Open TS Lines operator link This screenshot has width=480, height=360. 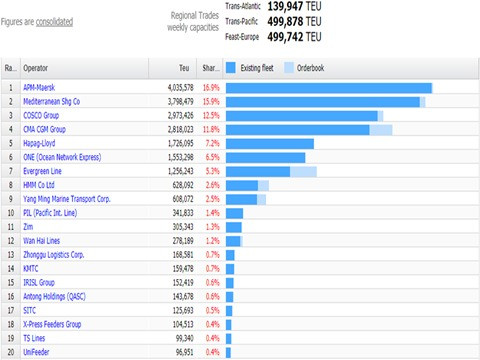34,338
